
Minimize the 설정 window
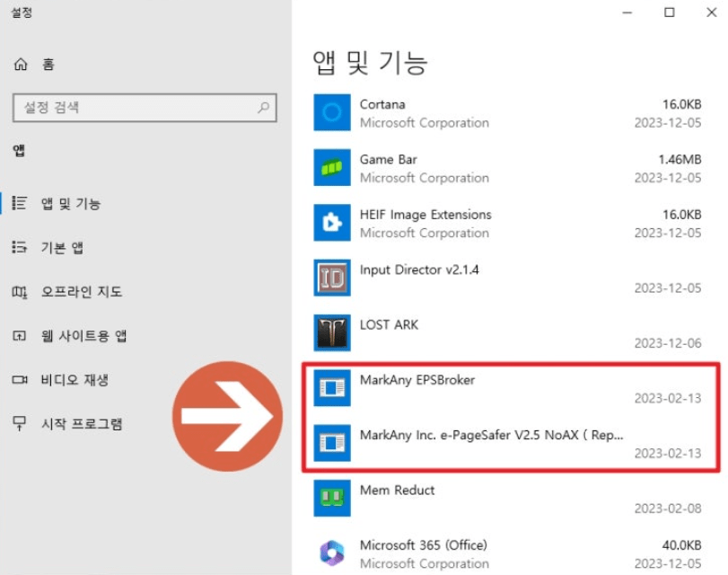click(627, 13)
